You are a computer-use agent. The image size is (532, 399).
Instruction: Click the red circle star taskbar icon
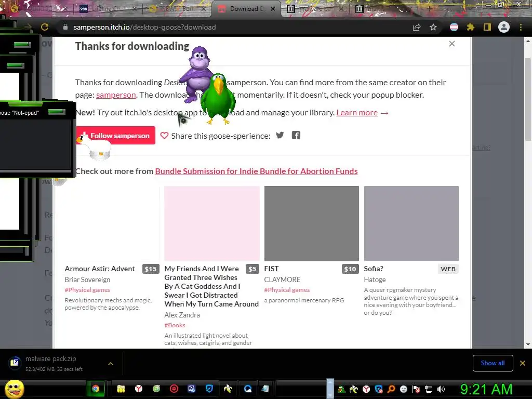pyautogui.click(x=174, y=389)
